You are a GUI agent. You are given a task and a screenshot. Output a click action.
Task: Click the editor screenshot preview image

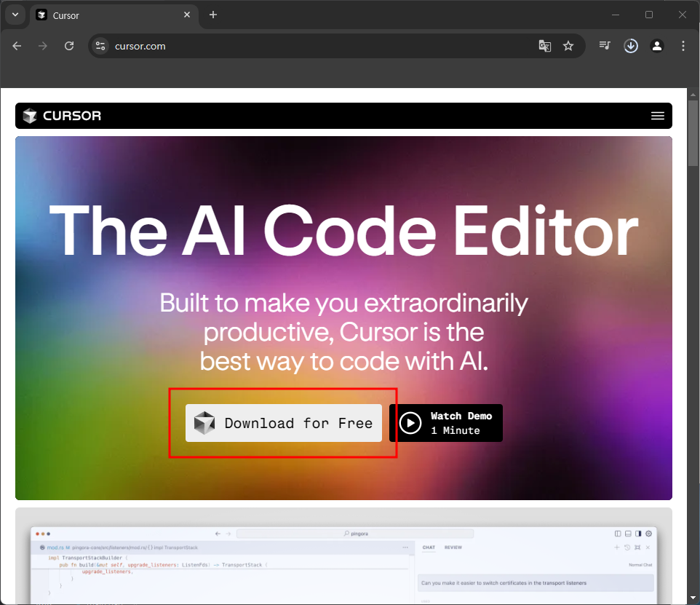(x=343, y=565)
